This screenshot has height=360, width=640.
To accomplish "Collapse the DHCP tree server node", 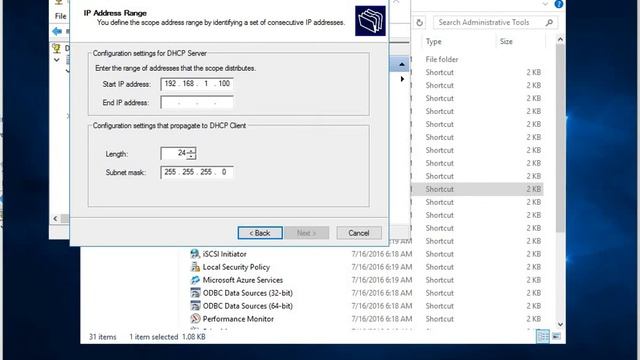I will coord(57,60).
